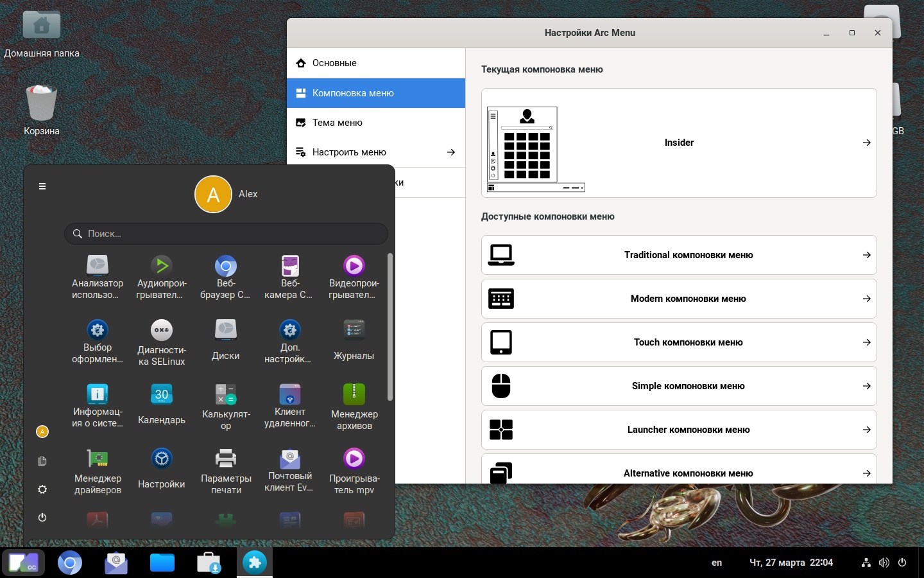Expand Touch компоновки меню
Image resolution: width=924 pixels, height=578 pixels.
click(679, 342)
